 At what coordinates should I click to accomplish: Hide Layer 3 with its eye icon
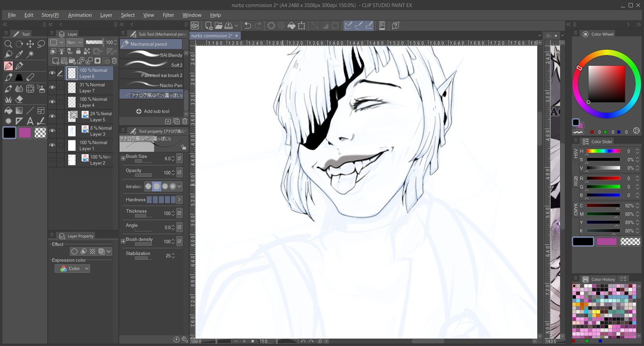[x=53, y=131]
